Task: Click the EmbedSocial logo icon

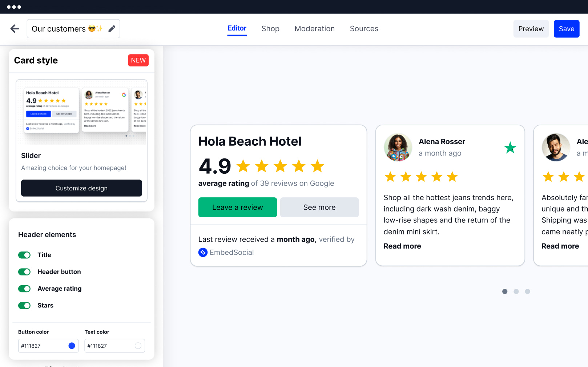Action: [203, 252]
